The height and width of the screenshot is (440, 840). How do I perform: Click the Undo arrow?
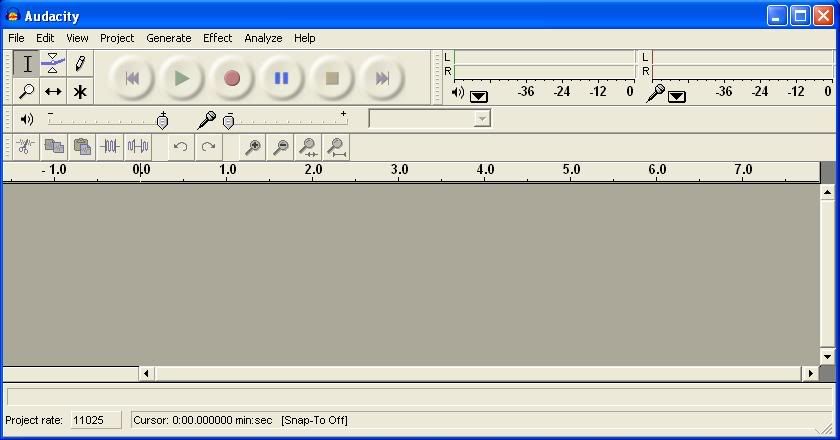point(181,146)
